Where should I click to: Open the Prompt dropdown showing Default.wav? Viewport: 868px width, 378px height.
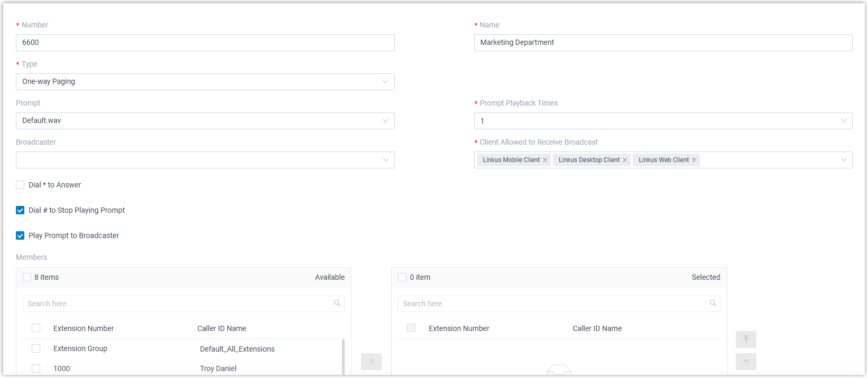coord(205,121)
